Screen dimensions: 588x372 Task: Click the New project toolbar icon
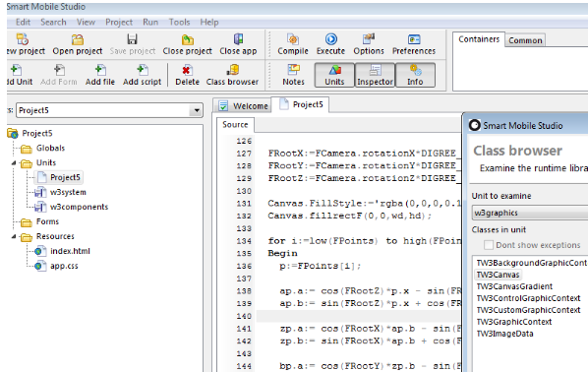[23, 39]
